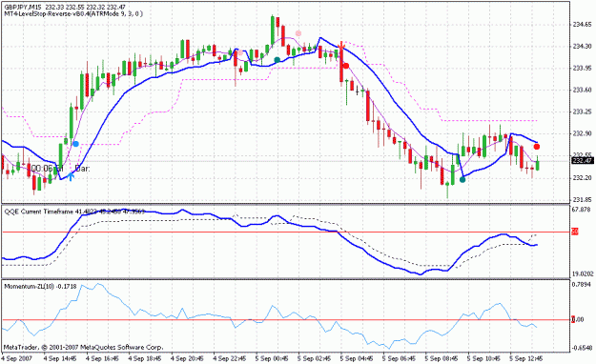
Task: Click the 232.90 price axis label
Action: [583, 133]
